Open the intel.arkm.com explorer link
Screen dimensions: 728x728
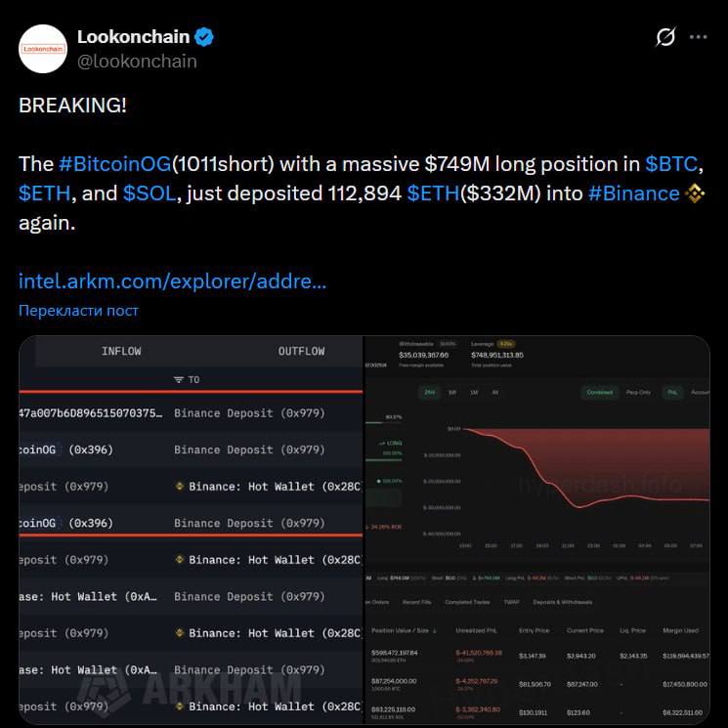[x=172, y=281]
